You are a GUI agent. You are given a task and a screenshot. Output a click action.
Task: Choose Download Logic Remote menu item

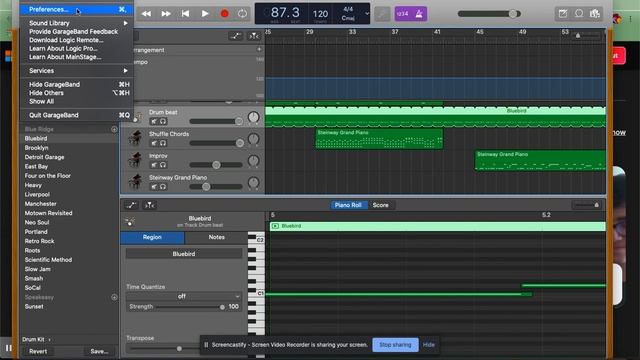pyautogui.click(x=77, y=40)
